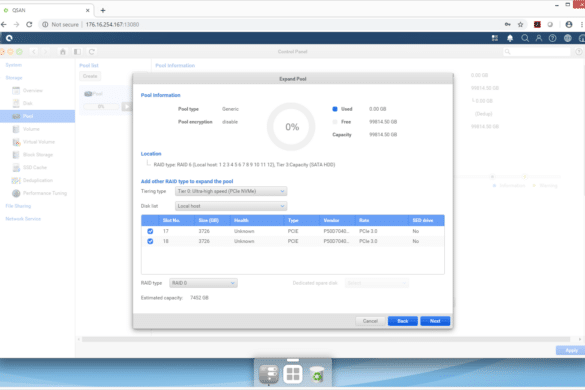Image resolution: width=585 pixels, height=390 pixels.
Task: Open the Dedicated spare disk dropdown
Action: (x=376, y=283)
